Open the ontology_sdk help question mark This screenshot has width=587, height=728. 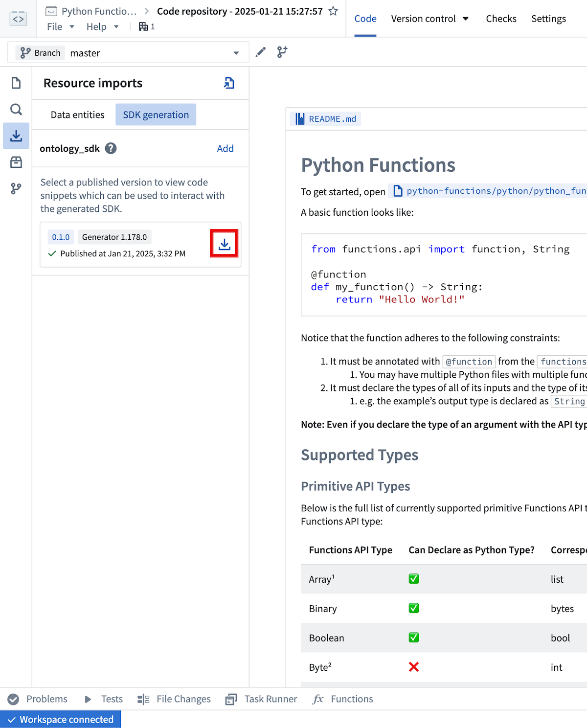(111, 148)
